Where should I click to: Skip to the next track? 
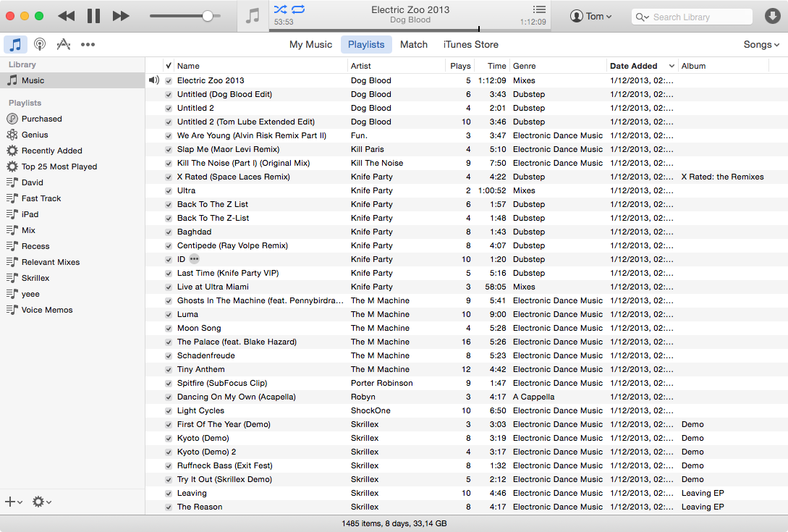pos(121,16)
